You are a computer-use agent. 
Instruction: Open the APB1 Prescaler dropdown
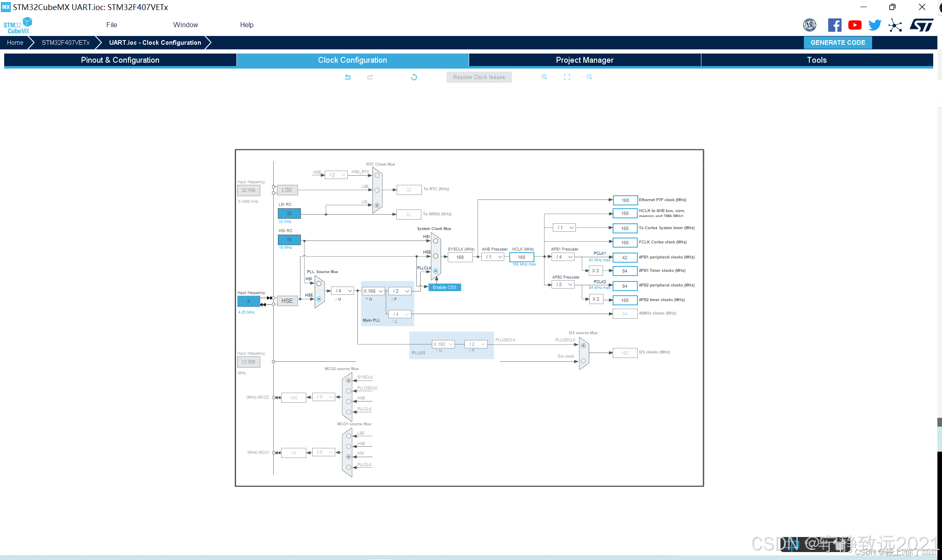point(563,257)
